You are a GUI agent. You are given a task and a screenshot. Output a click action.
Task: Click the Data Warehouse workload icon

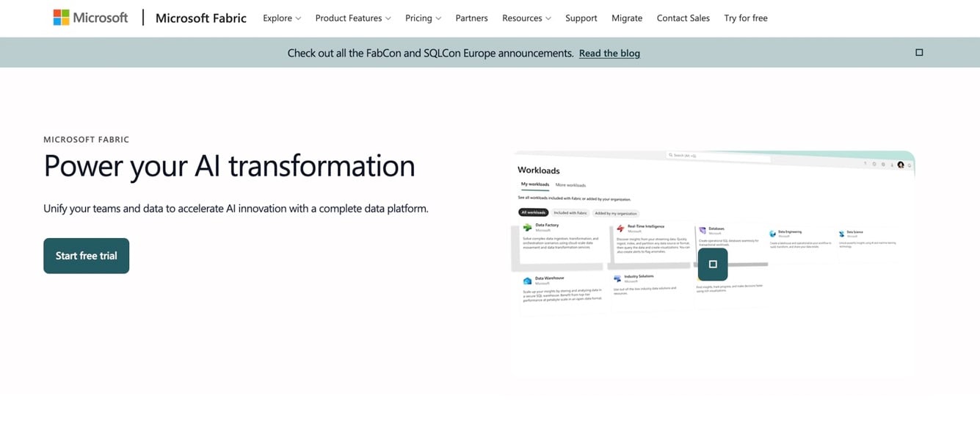click(x=527, y=281)
